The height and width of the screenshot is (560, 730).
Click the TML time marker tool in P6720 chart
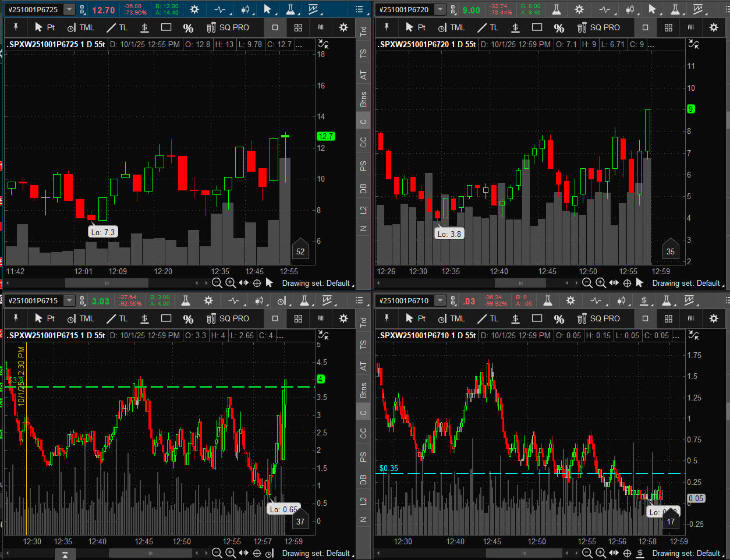452,27
